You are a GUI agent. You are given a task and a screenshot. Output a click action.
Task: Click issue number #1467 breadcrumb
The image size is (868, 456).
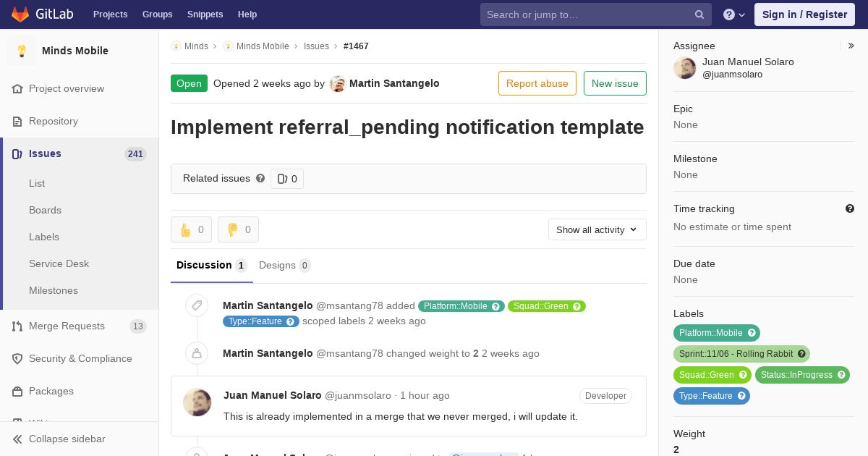click(356, 46)
